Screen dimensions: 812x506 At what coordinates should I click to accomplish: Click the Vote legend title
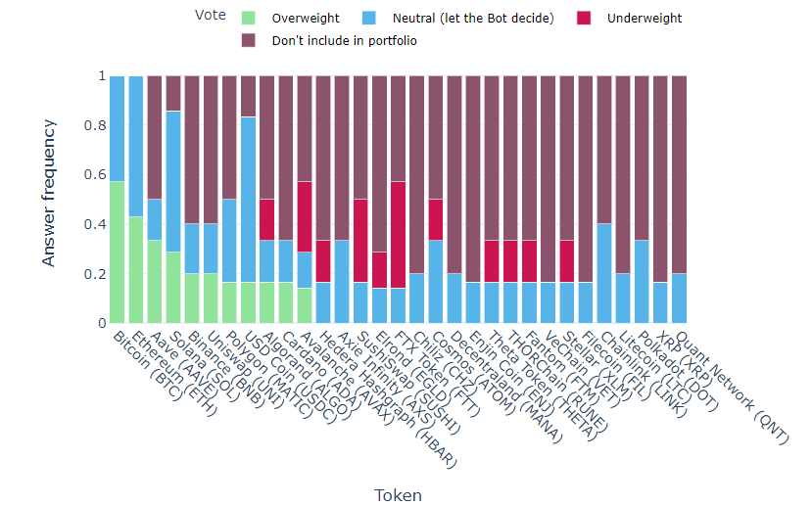tap(211, 16)
